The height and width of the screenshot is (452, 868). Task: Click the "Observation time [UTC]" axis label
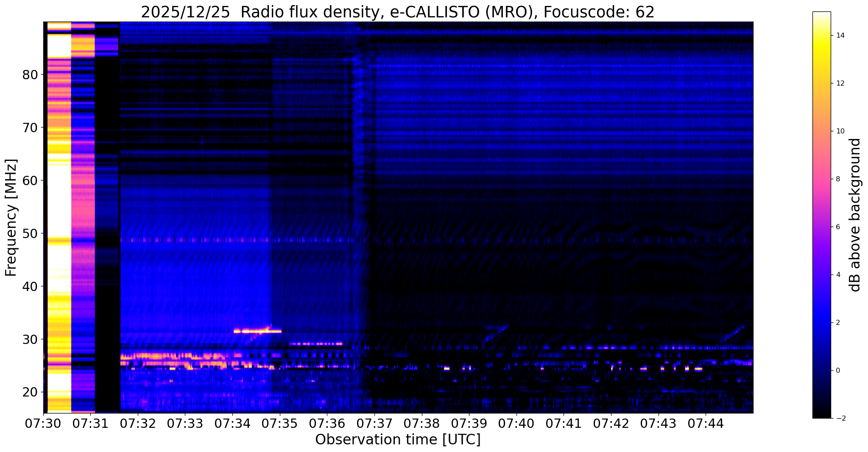coord(398,439)
